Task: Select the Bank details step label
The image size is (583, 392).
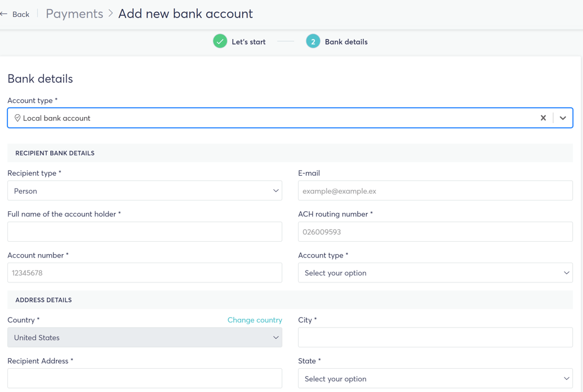Action: point(345,41)
